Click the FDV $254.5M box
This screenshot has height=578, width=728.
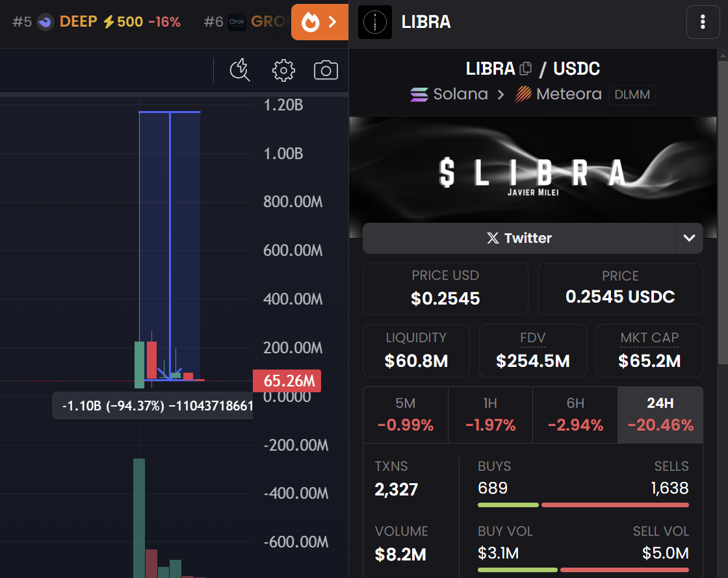pos(532,351)
